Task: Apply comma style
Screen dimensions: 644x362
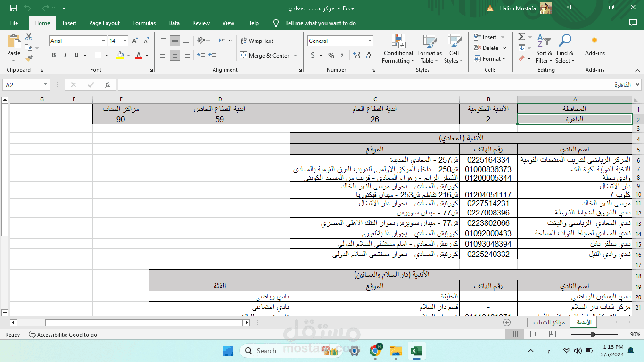Action: (343, 56)
